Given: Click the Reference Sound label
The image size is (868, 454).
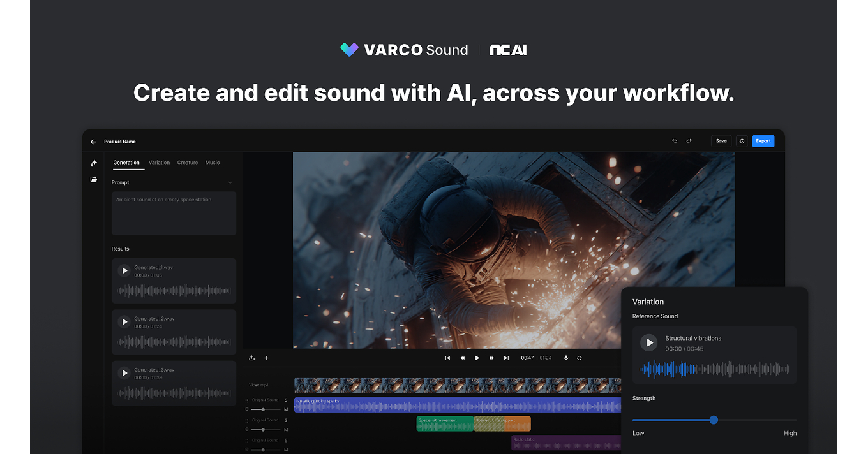Looking at the screenshot, I should [655, 316].
